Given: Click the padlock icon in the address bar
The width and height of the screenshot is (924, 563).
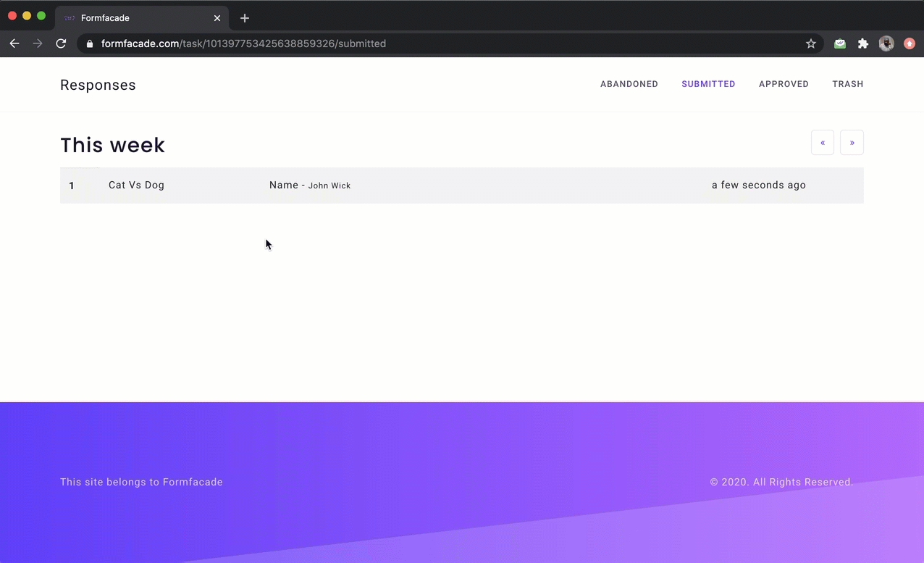Looking at the screenshot, I should [x=89, y=43].
